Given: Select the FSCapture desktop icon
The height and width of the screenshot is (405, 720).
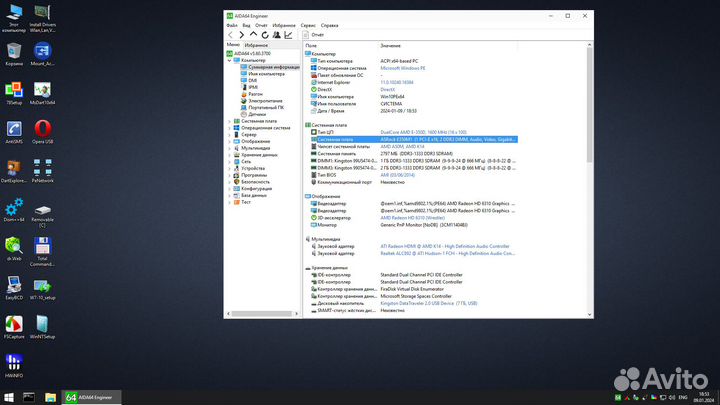Looking at the screenshot, I should [14, 327].
